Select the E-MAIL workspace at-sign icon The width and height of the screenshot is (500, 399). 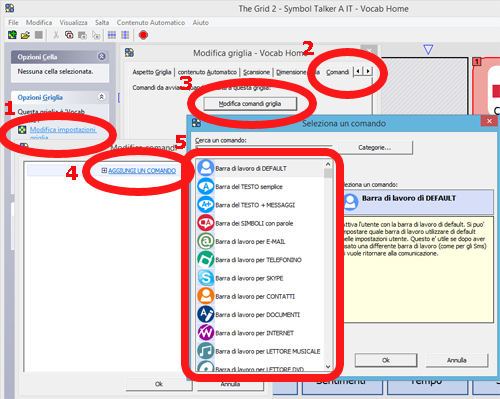click(x=206, y=241)
